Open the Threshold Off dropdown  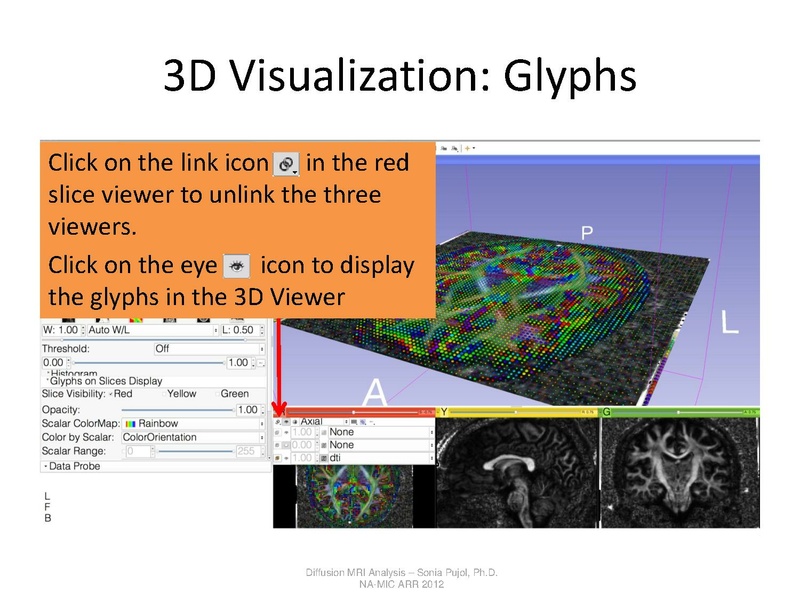210,349
